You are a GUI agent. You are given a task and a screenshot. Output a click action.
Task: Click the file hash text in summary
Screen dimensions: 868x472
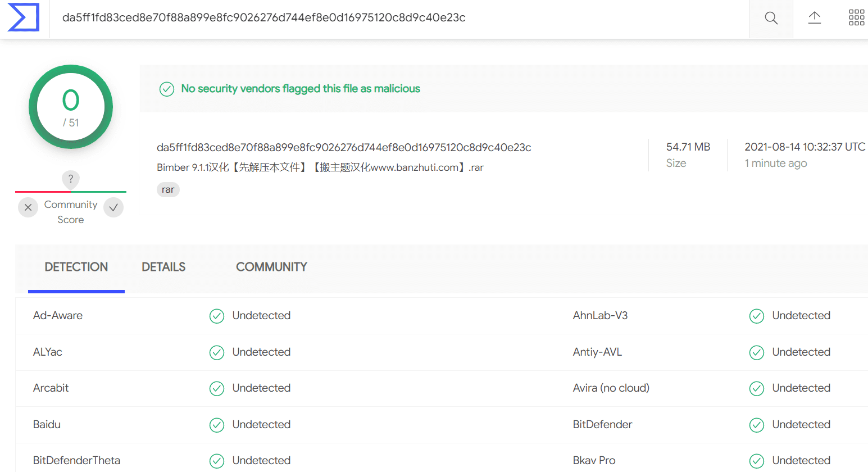(x=344, y=147)
